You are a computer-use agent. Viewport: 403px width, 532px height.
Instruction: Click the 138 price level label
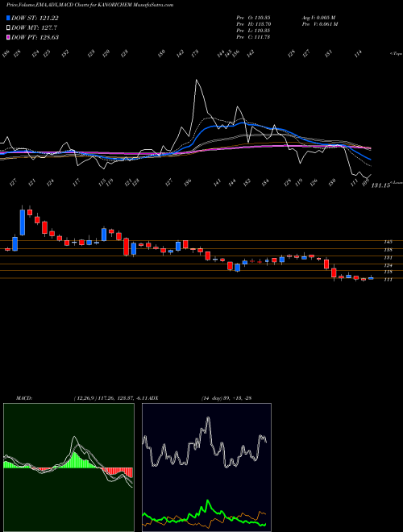(x=388, y=250)
